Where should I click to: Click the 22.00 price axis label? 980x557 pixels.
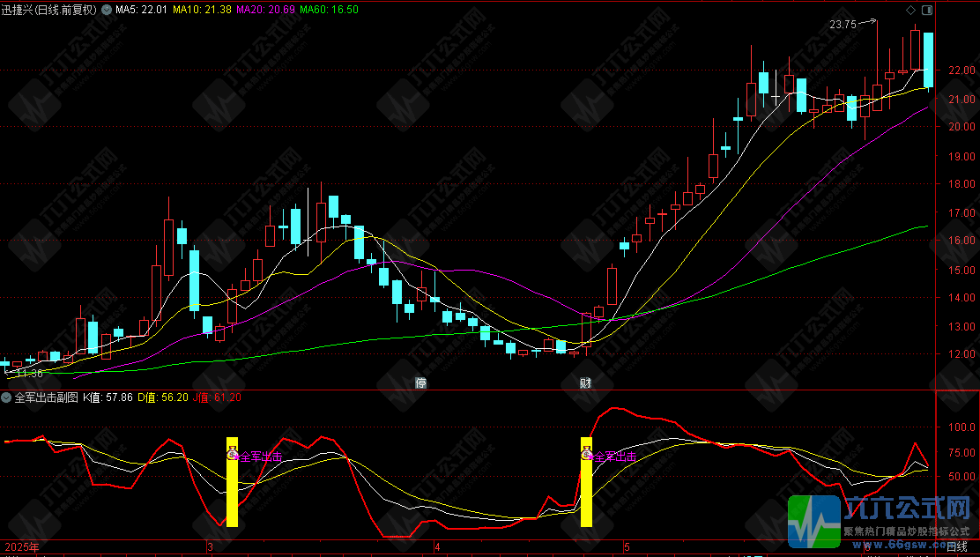pos(961,70)
